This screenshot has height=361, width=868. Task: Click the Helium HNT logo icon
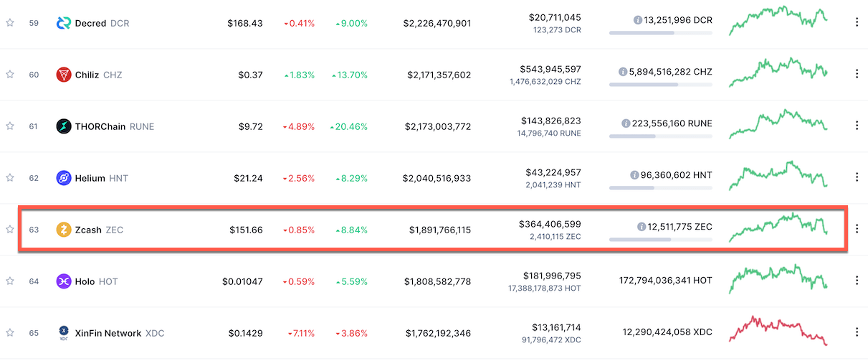pyautogui.click(x=63, y=178)
